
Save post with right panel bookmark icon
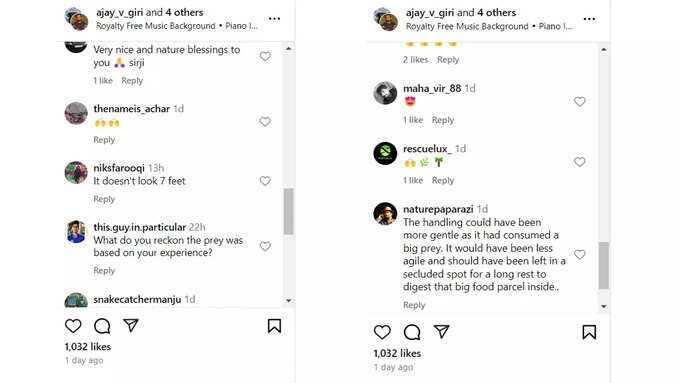pyautogui.click(x=589, y=332)
